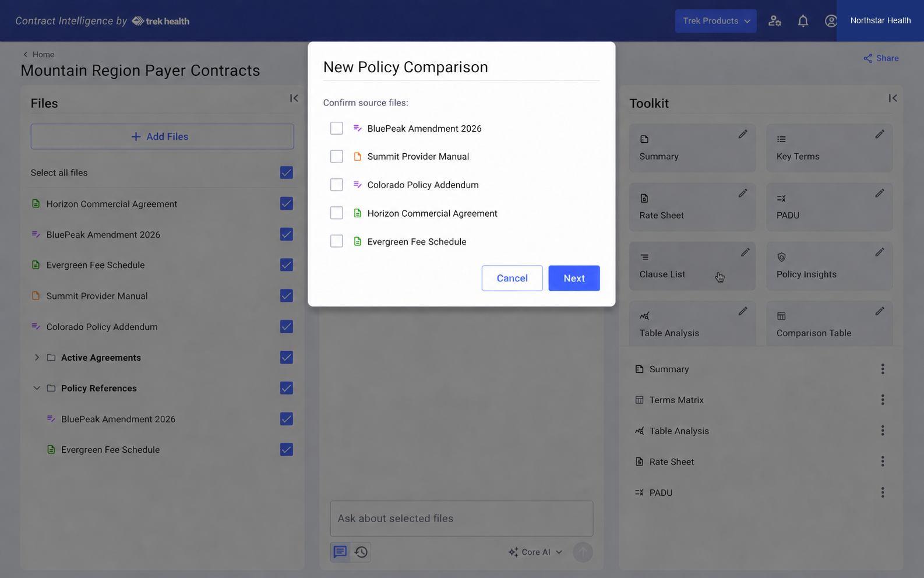Click the Ask about selected files field
The height and width of the screenshot is (578, 924).
pyautogui.click(x=461, y=519)
